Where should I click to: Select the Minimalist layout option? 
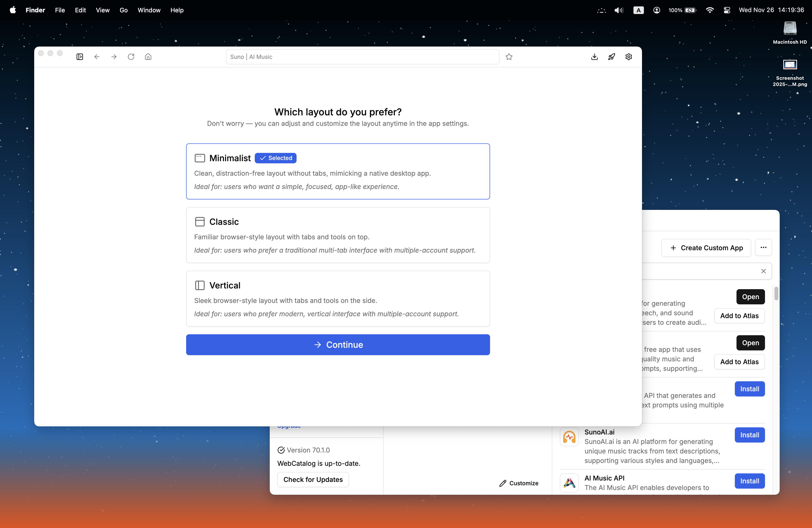(x=338, y=171)
